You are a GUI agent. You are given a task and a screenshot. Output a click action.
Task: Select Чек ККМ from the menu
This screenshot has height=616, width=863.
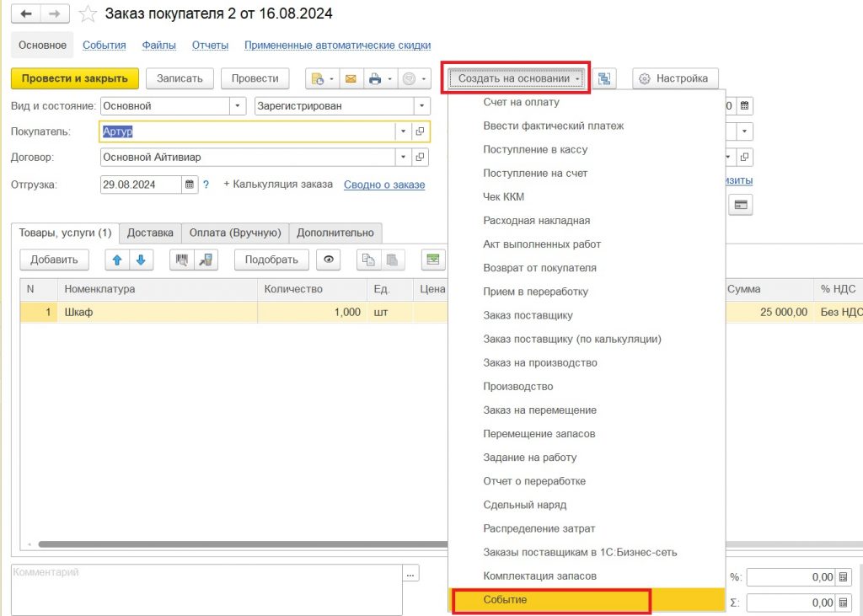(x=587, y=196)
